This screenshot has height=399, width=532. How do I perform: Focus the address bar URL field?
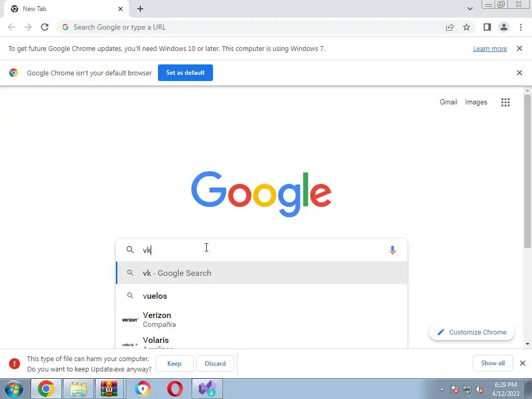coord(251,27)
